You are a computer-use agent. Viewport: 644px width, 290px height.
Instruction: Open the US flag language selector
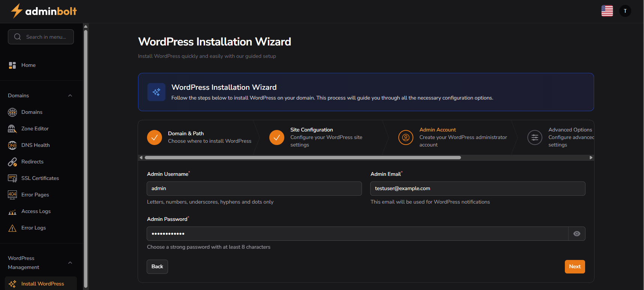coord(607,11)
